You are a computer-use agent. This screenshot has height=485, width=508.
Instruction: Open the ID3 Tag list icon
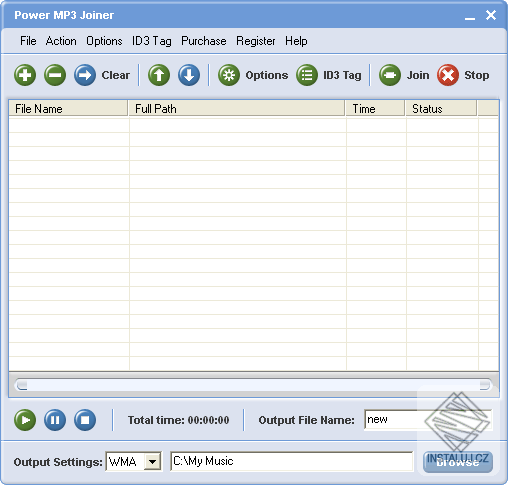pos(307,75)
